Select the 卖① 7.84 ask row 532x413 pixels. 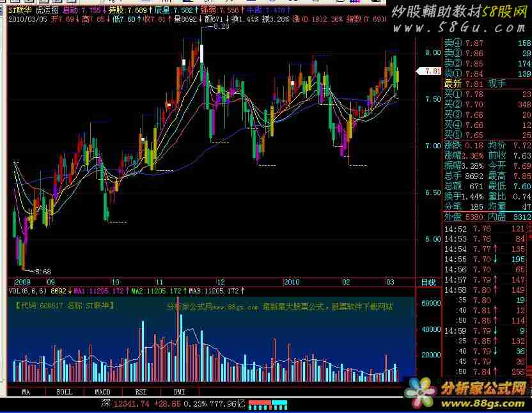tap(487, 74)
